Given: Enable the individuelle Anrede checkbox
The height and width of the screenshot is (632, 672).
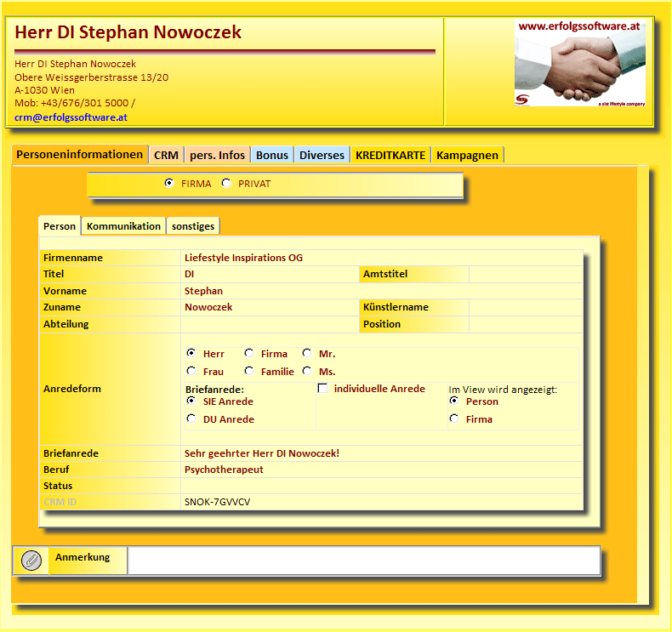Looking at the screenshot, I should point(323,389).
